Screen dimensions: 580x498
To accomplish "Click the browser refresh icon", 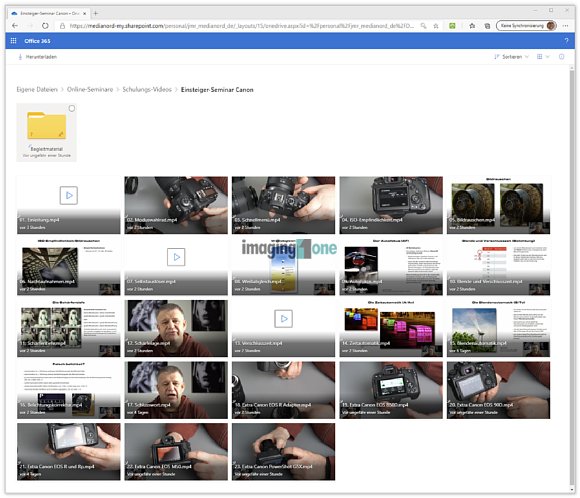I will (45, 26).
